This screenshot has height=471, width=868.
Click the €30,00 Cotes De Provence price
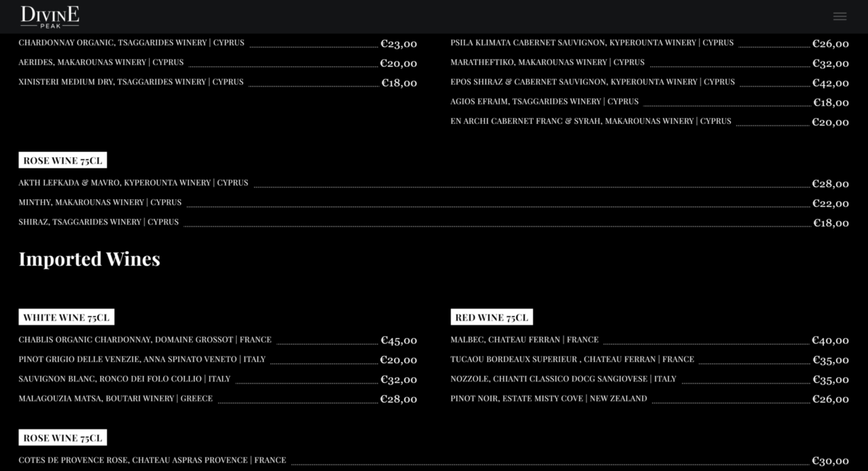(x=831, y=461)
